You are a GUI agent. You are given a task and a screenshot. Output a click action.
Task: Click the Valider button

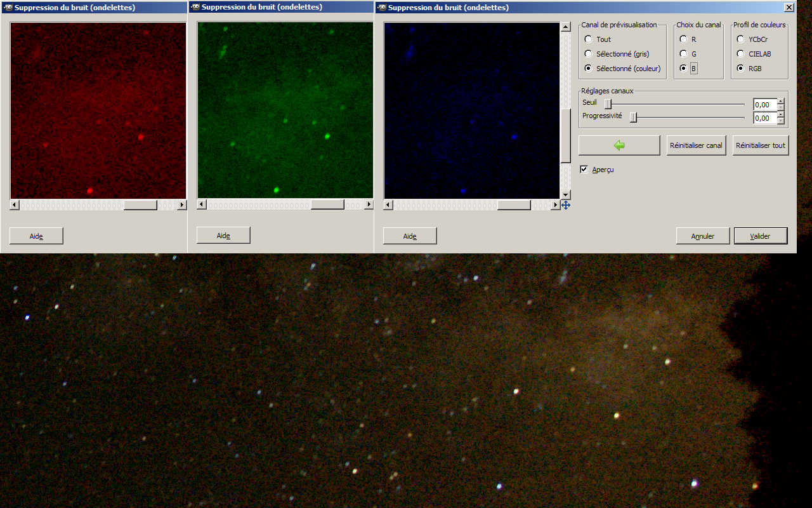pyautogui.click(x=760, y=236)
